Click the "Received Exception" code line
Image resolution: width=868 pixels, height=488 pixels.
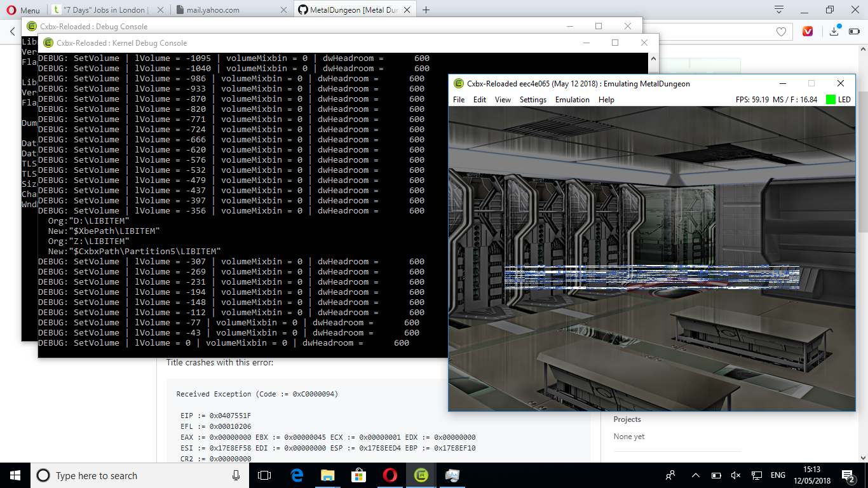[x=257, y=394]
